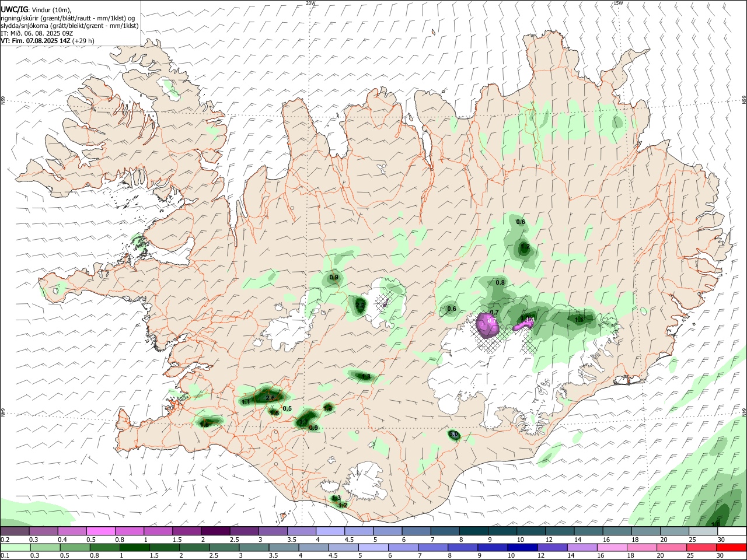Click the 'slydda/snjókoma' legend description line
Viewport: 747px width, 560px height.
69,26
